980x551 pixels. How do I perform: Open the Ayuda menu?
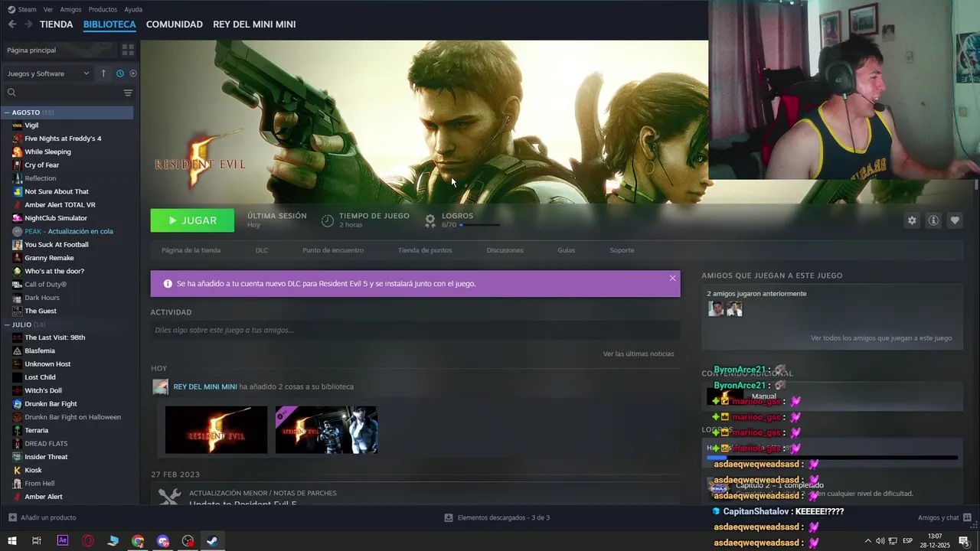tap(133, 9)
